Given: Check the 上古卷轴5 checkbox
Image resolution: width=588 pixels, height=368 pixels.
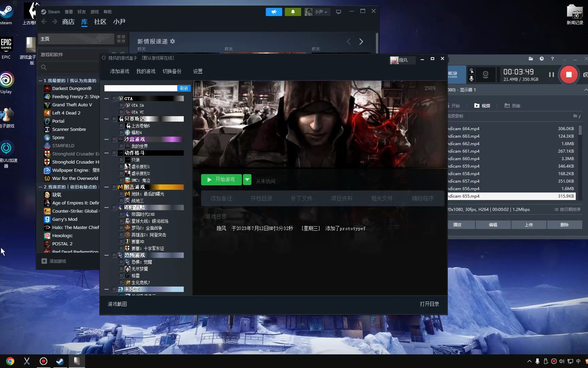Looking at the screenshot, I should pos(121,126).
